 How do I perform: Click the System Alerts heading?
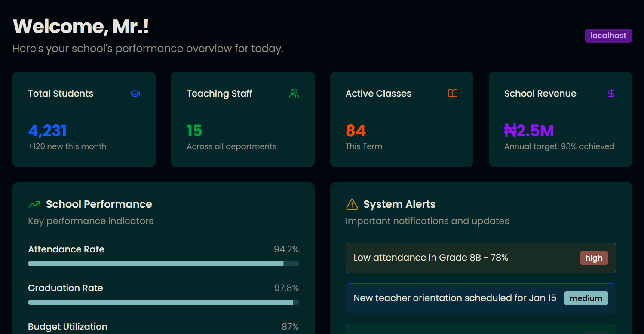399,204
